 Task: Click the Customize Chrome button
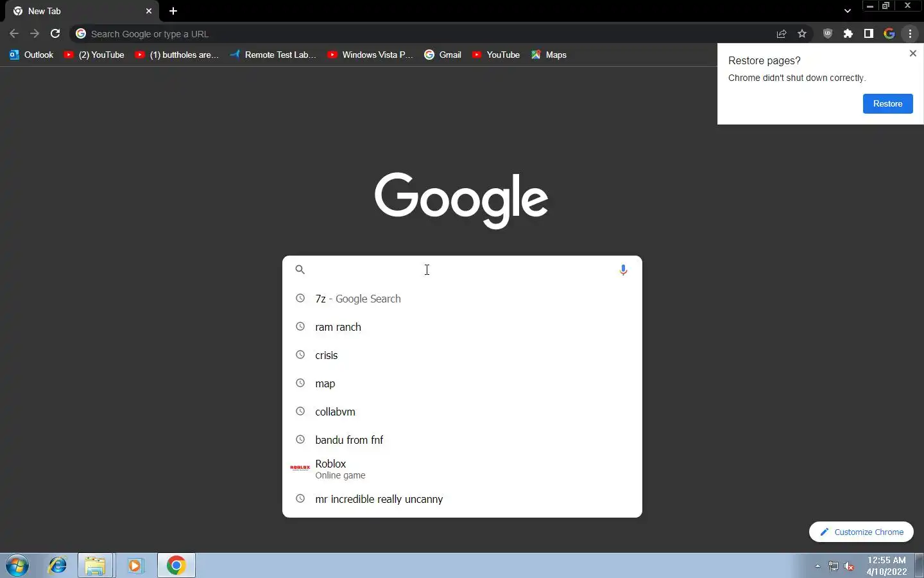861,532
